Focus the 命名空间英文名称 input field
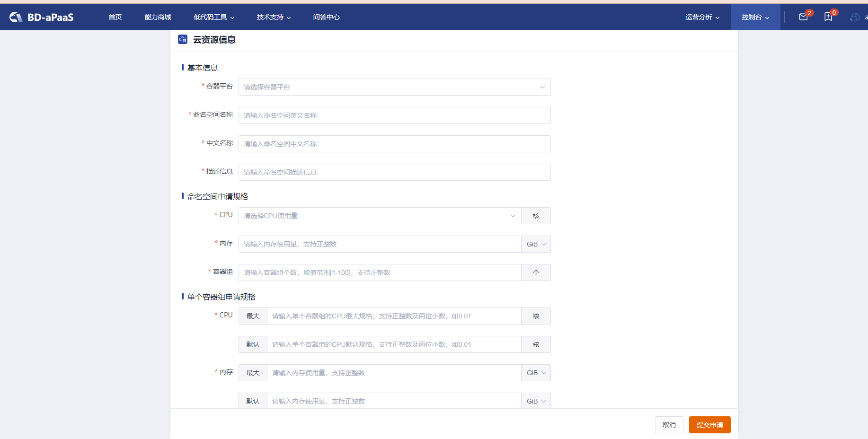 pos(395,115)
